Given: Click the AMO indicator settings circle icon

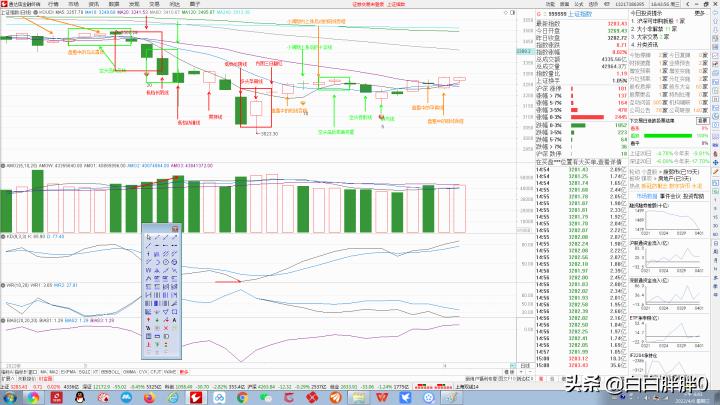Looking at the screenshot, I should [x=3, y=166].
